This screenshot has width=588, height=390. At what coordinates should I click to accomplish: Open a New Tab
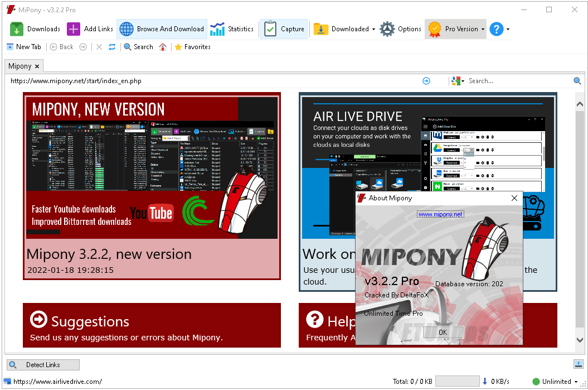(24, 47)
